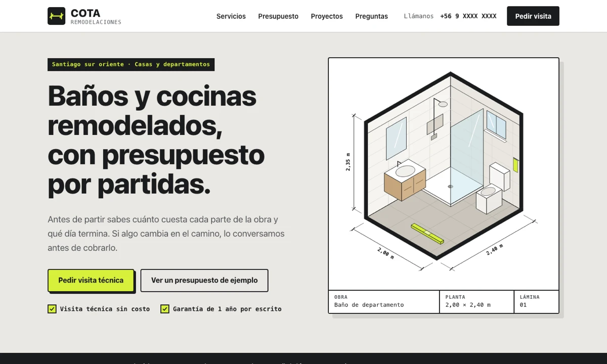Click the 2,00 × 2,40 m planta value

(x=468, y=305)
